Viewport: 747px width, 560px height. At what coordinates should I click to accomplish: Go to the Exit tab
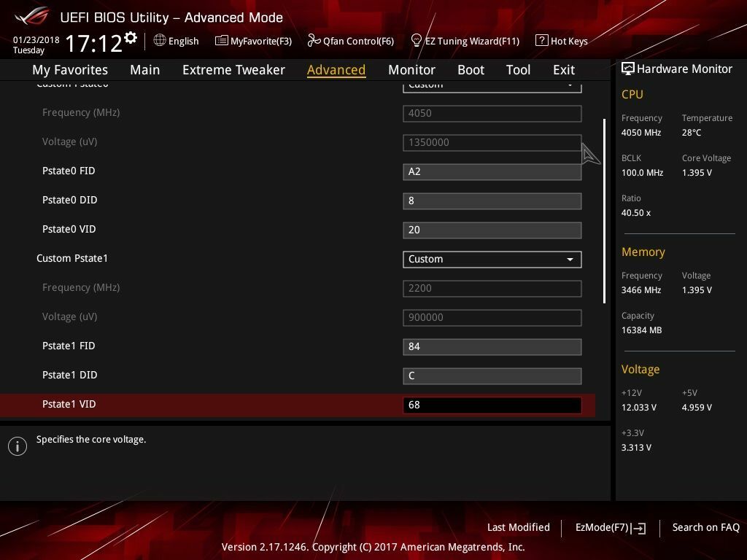(564, 70)
